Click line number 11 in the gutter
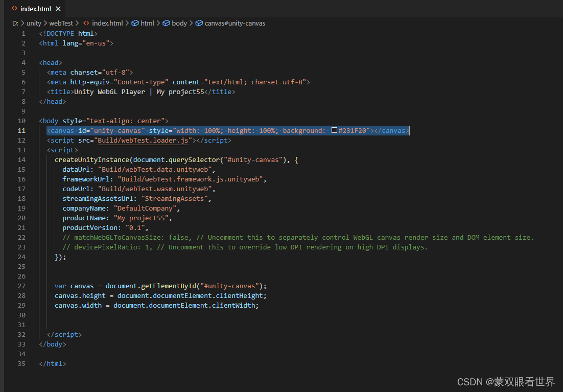 click(22, 131)
